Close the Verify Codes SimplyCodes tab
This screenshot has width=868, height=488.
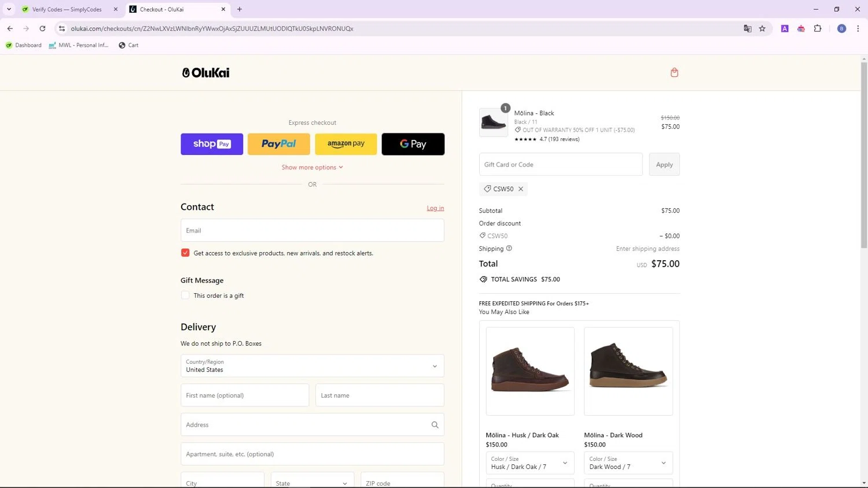point(116,9)
